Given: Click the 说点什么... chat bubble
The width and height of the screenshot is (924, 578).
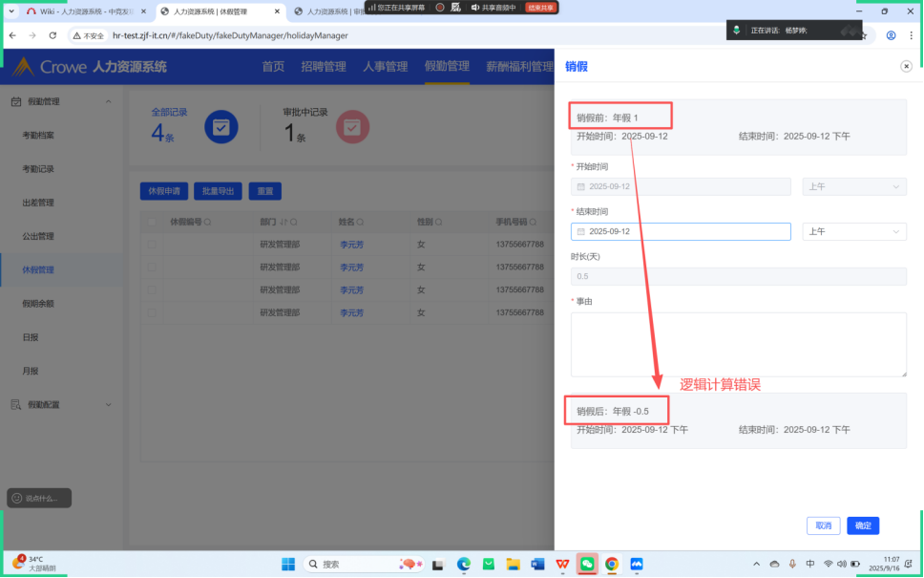Looking at the screenshot, I should [x=39, y=498].
